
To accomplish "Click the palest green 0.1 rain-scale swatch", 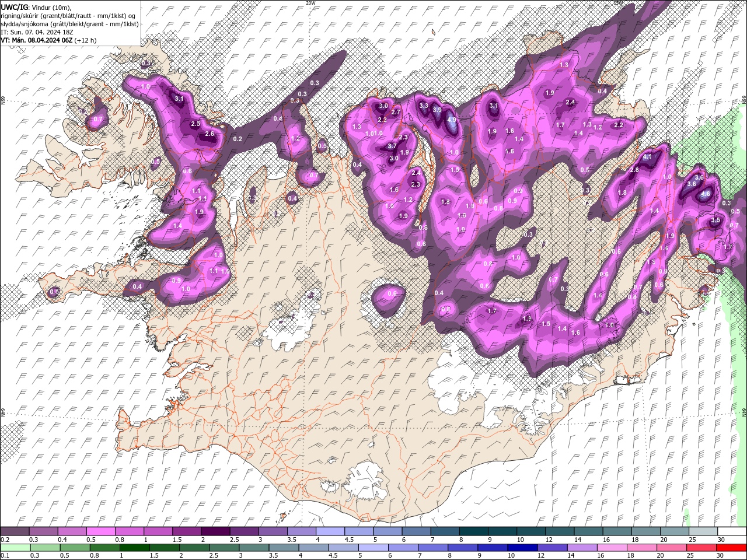I will [x=15, y=548].
